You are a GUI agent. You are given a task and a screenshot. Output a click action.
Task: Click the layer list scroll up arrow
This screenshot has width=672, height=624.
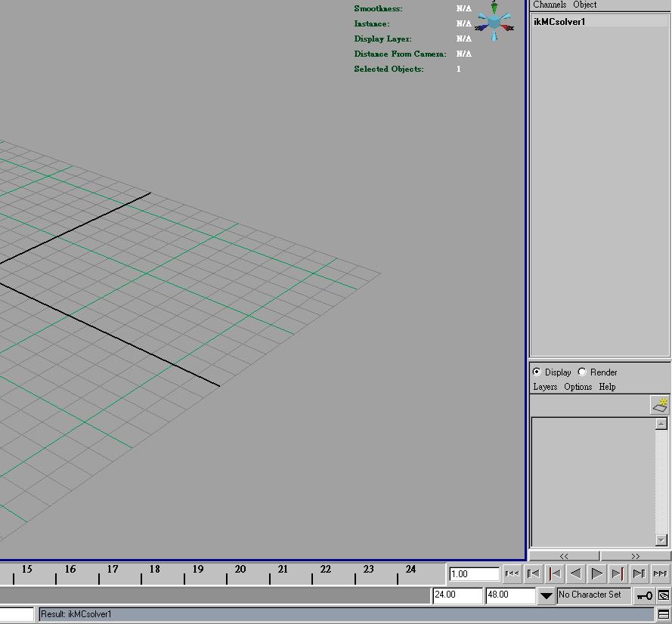[x=661, y=424]
